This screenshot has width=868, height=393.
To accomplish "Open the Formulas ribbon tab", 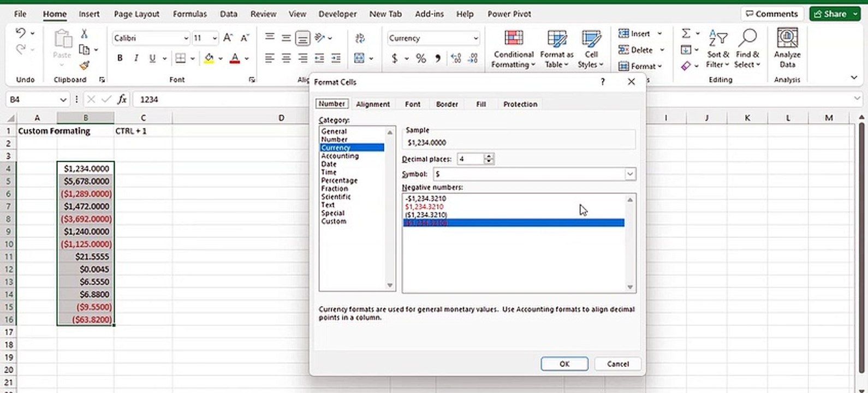I will (x=190, y=14).
